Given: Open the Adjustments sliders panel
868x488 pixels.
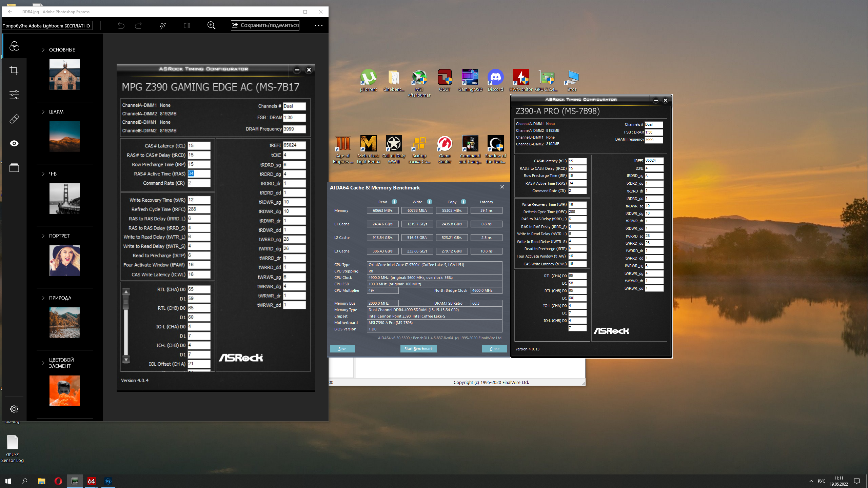Looking at the screenshot, I should click(x=14, y=95).
